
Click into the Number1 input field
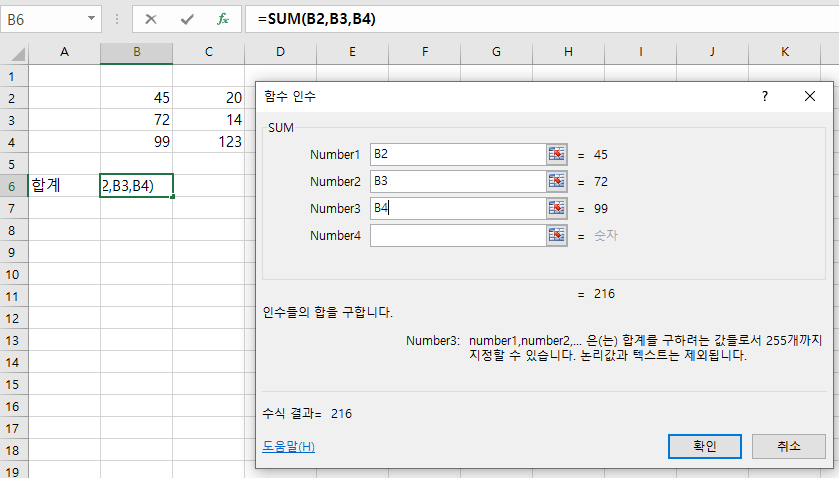pos(456,154)
